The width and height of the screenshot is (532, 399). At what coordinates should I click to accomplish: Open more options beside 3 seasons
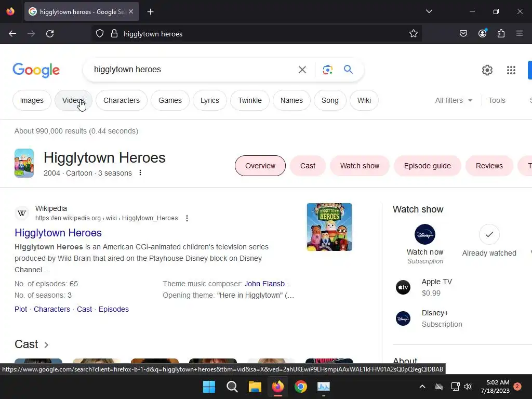[140, 172]
